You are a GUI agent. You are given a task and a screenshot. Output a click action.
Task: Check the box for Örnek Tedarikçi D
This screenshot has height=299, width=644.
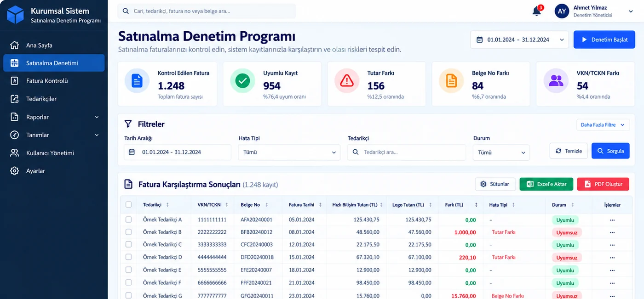(x=128, y=257)
